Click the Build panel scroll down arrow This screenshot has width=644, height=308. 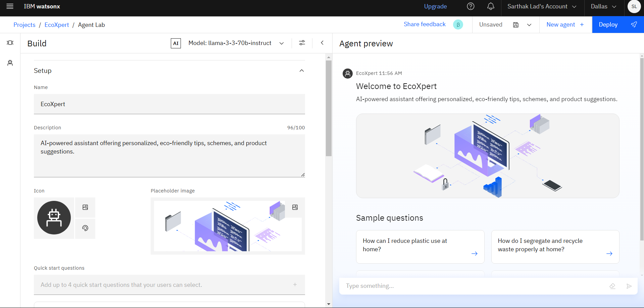tap(329, 304)
